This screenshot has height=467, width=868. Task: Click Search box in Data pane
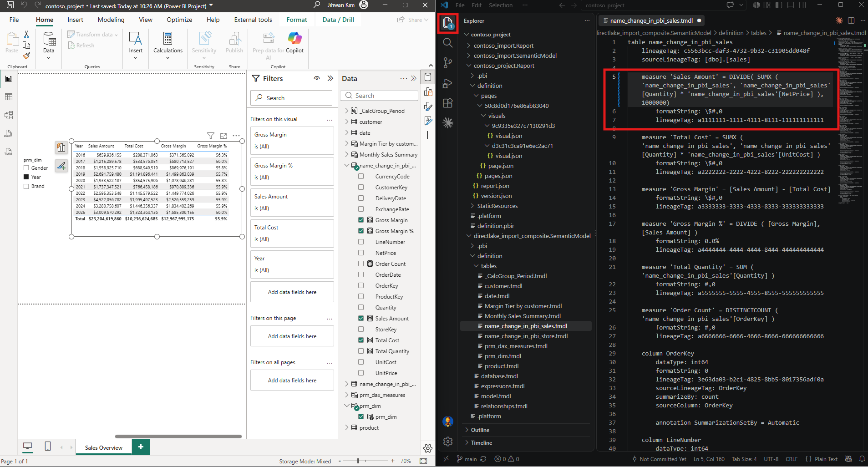tap(379, 96)
